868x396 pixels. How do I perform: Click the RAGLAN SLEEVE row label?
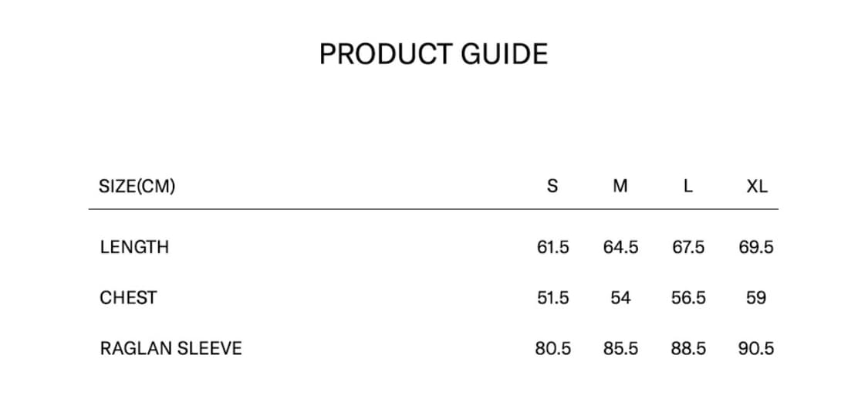tap(171, 348)
